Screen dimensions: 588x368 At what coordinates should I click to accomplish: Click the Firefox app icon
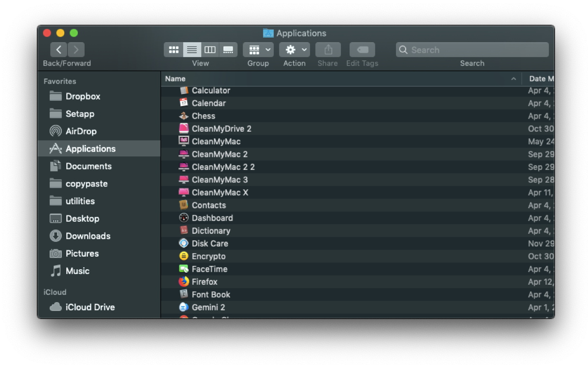(x=184, y=281)
